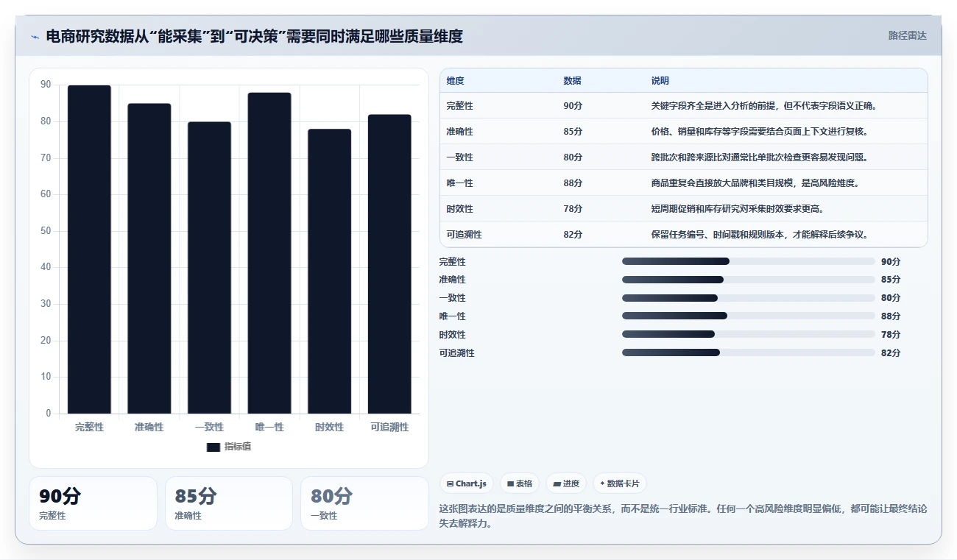The height and width of the screenshot is (560, 957).
Task: Click the lightning icon beside the title
Action: (35, 37)
